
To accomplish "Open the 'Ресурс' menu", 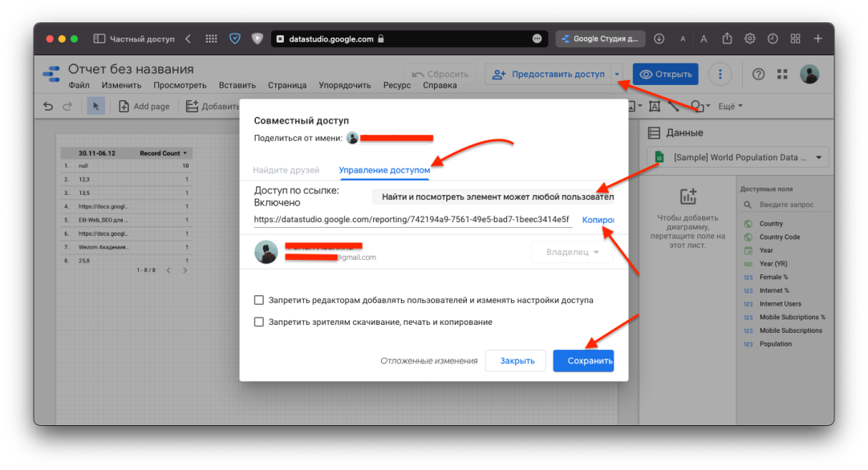I will 397,85.
